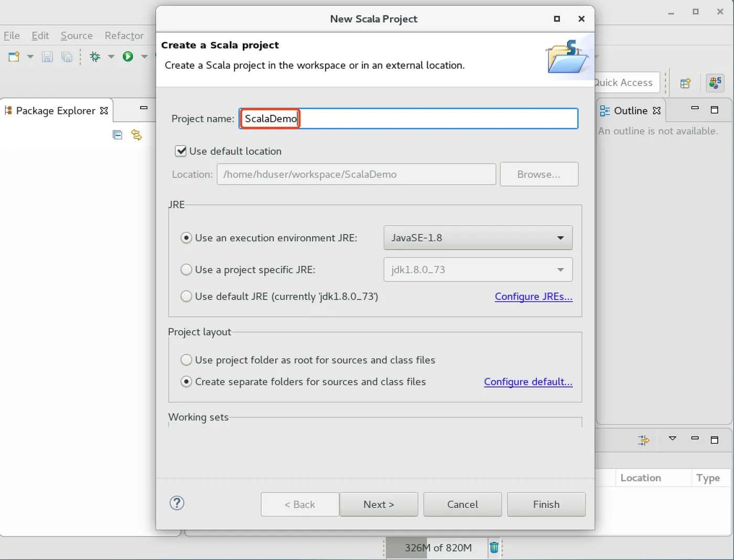Maximize the bottom panel view
The width and height of the screenshot is (734, 560).
point(714,440)
